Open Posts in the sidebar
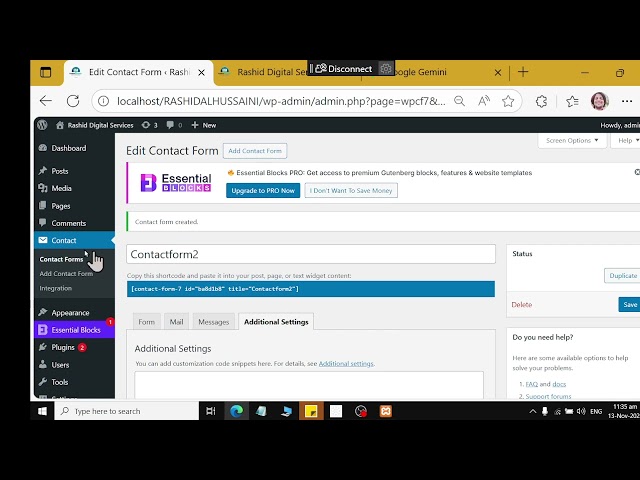 coord(60,171)
